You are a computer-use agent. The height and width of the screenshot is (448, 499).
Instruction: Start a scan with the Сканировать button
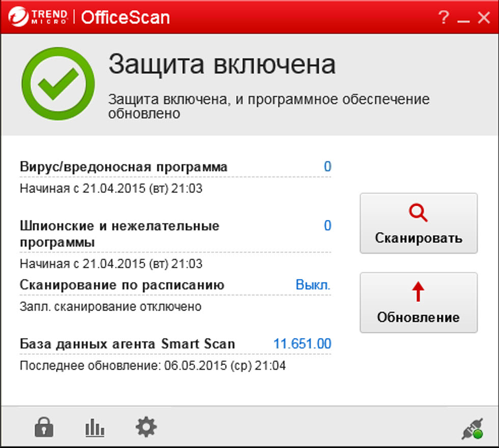coord(419,223)
